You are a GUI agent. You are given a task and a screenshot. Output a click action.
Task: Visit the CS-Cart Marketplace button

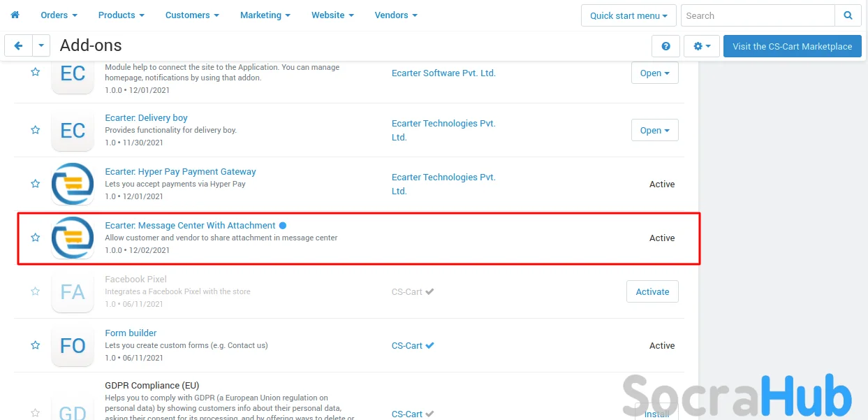(792, 46)
